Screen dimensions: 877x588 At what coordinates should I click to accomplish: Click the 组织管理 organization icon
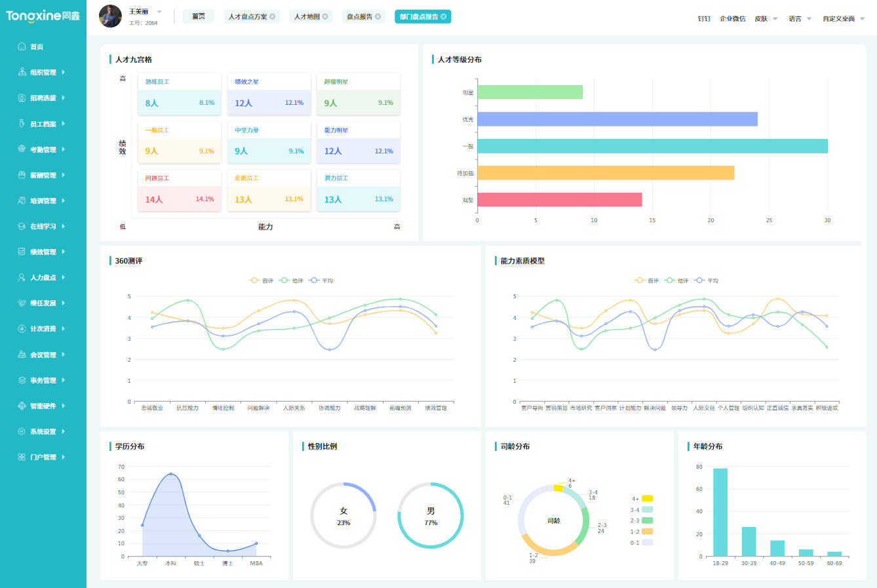[22, 72]
